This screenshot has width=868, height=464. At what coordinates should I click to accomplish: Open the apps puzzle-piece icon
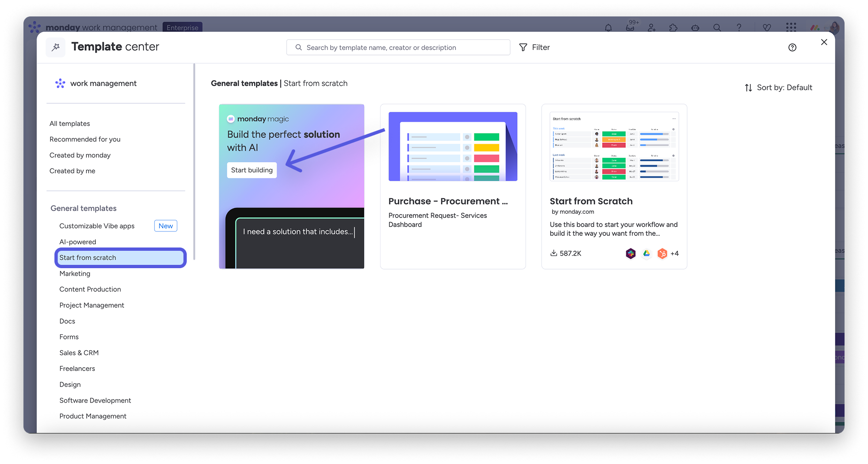pyautogui.click(x=673, y=28)
